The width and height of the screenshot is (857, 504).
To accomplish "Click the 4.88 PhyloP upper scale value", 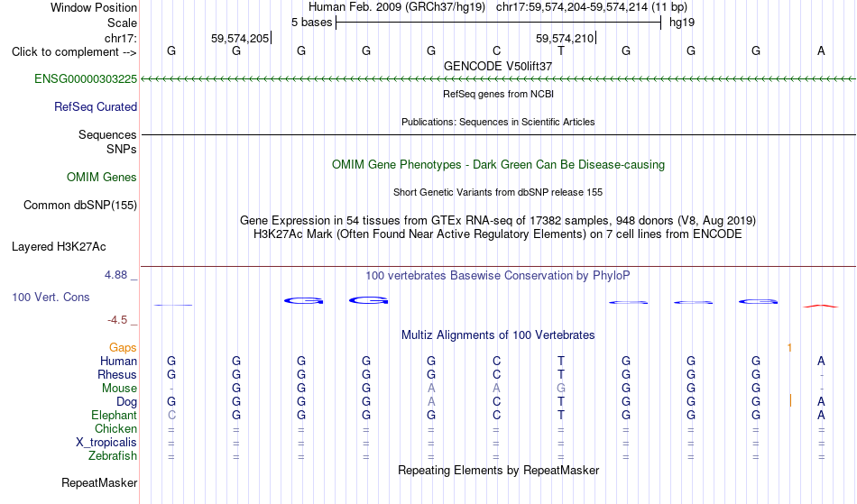I will [x=115, y=275].
